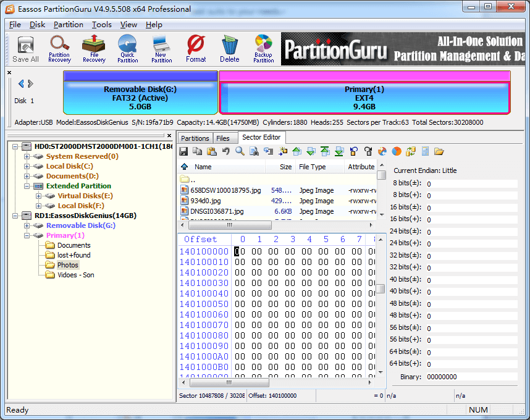Click the open folder icon in Sector Editor toolbar
This screenshot has height=420, width=530.
coord(439,151)
